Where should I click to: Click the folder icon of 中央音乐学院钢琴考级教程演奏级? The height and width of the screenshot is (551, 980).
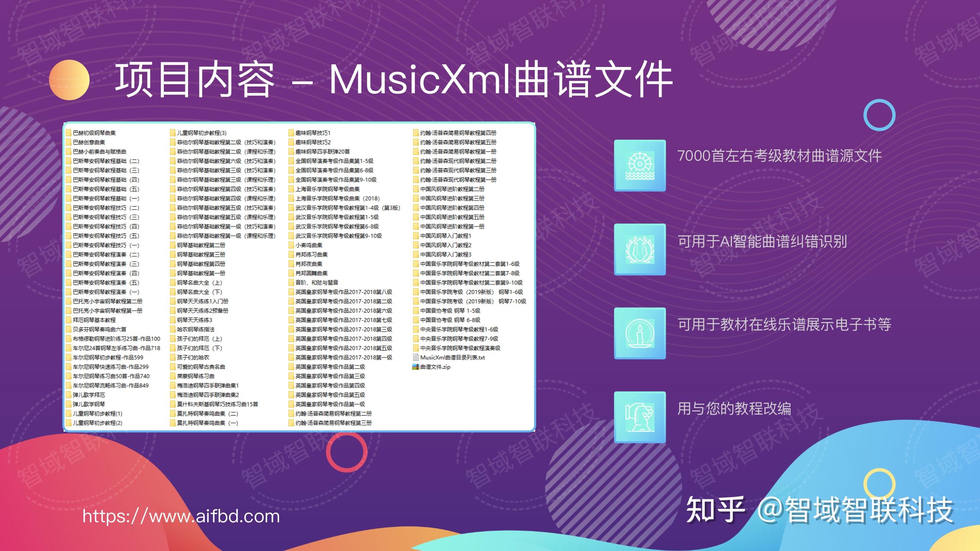416,348
